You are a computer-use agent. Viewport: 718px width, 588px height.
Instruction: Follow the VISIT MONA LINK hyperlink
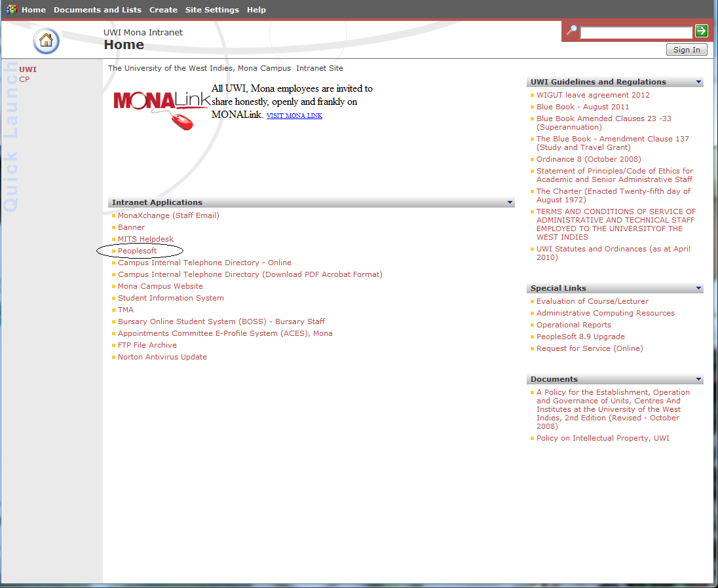(294, 116)
